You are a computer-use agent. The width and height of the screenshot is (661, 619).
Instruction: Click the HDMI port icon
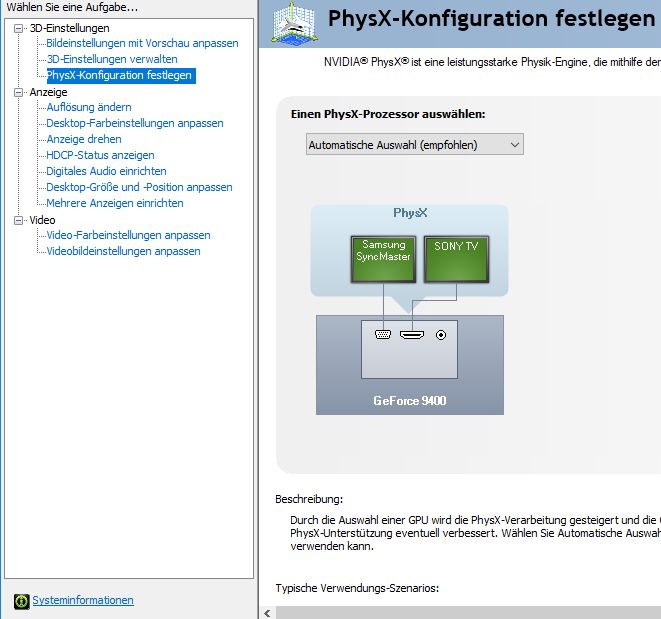pos(412,335)
